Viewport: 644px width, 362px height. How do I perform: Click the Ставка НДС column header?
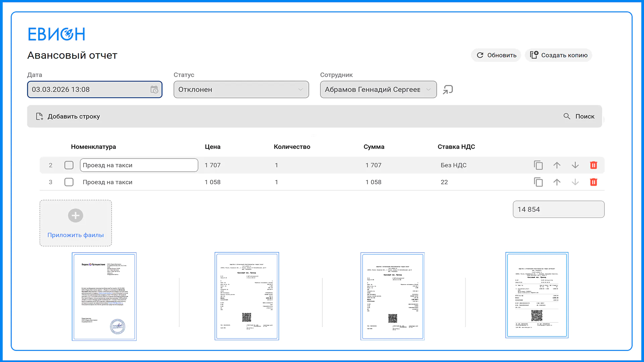point(456,147)
